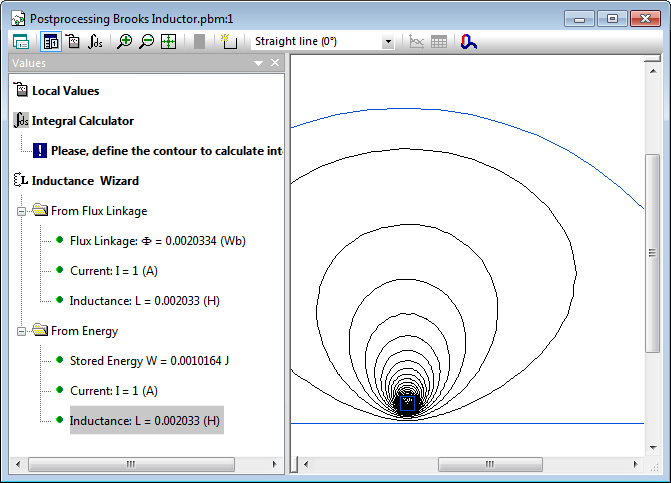671x483 pixels.
Task: Select the Local Values tree heading
Action: click(65, 91)
